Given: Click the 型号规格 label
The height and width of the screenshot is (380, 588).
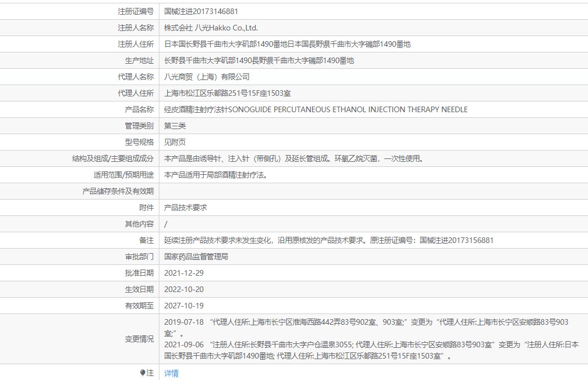Looking at the screenshot, I should 139,142.
